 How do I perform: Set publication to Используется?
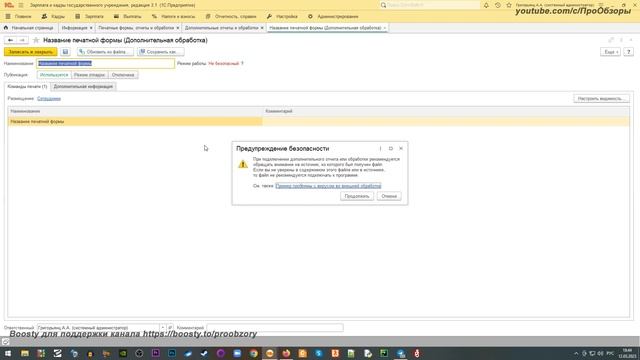[54, 75]
